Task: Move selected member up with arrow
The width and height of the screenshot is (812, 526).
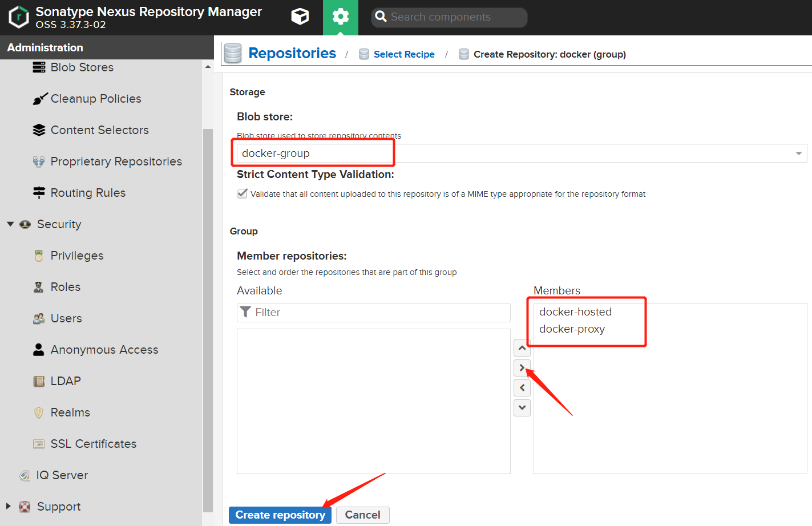Action: [x=522, y=348]
